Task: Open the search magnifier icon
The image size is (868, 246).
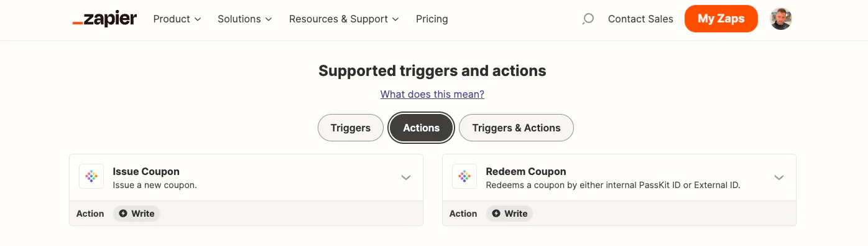Action: [588, 19]
